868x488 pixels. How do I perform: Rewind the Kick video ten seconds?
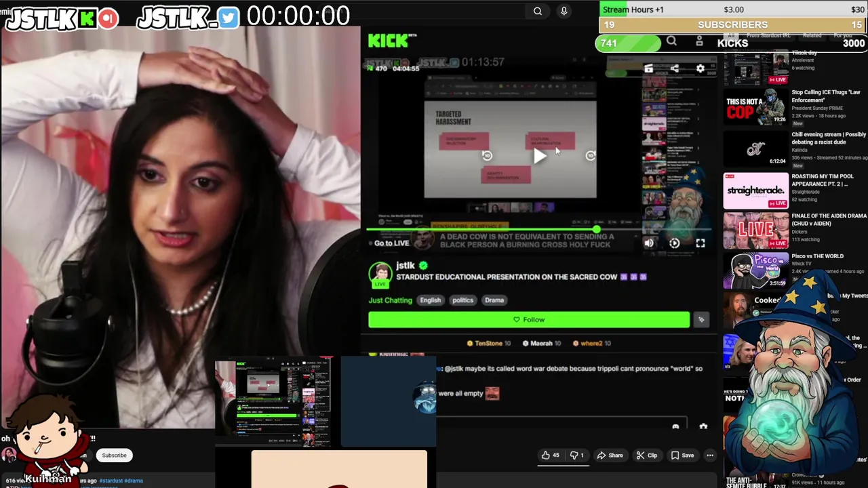tap(487, 156)
